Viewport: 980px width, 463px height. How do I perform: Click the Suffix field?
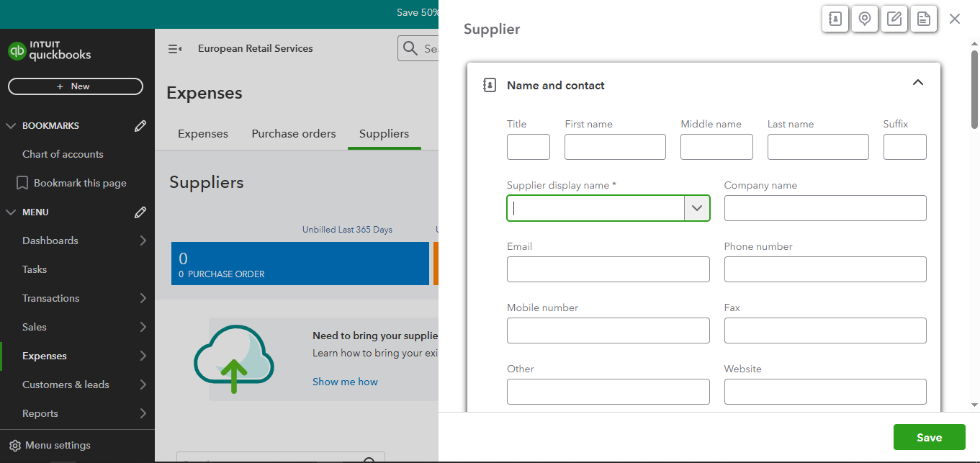(x=905, y=147)
